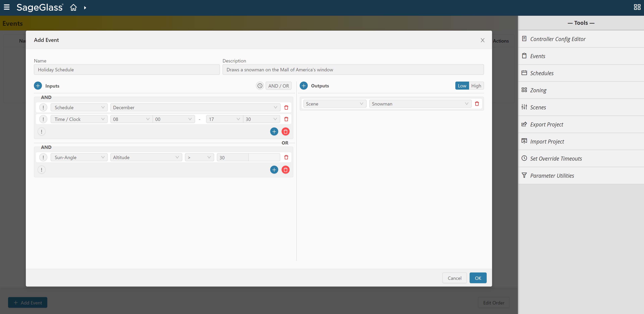Image resolution: width=644 pixels, height=314 pixels.
Task: Delete the first AND group
Action: [285, 131]
